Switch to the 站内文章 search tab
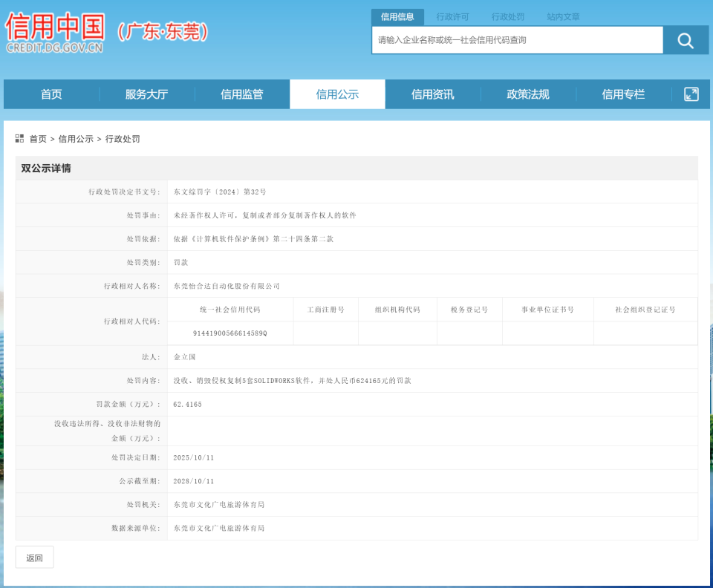The width and height of the screenshot is (713, 588). [563, 16]
